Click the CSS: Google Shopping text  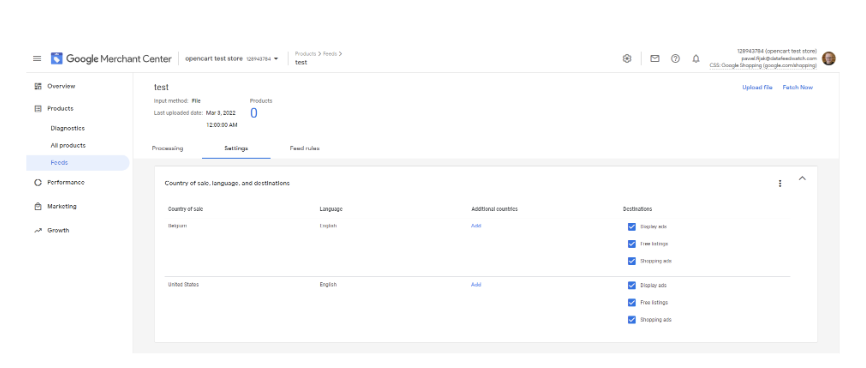click(x=763, y=66)
